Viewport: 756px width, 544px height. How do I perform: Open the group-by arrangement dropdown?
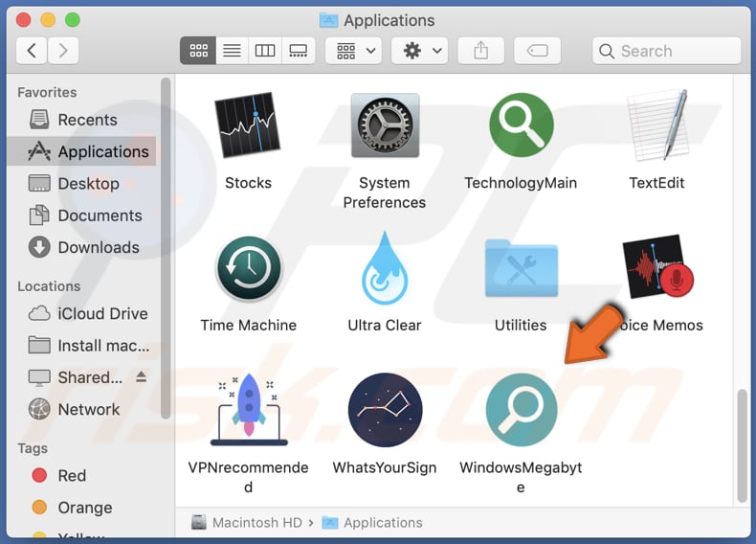354,50
